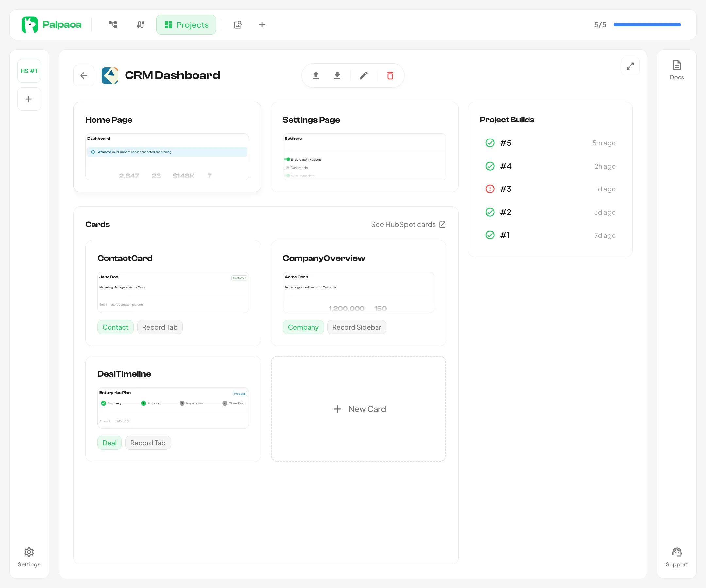Click the back arrow beside CRM Dashboard
Viewport: 706px width, 588px height.
tap(83, 75)
